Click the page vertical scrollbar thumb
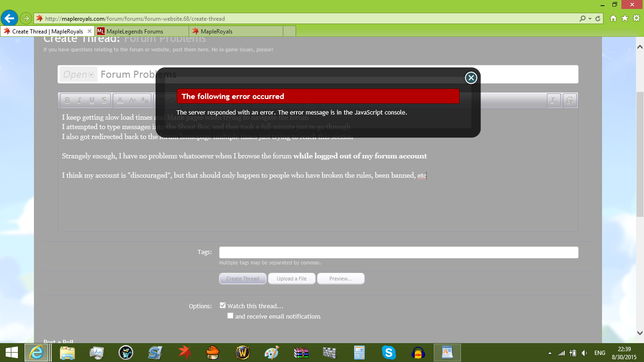 [x=640, y=154]
